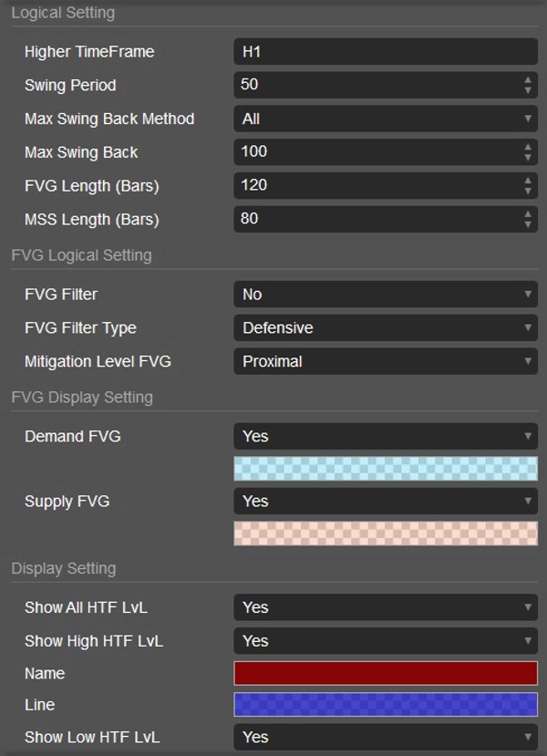Expand the FVG Filter Type dropdown
Viewport: 547px width, 756px height.
[385, 328]
